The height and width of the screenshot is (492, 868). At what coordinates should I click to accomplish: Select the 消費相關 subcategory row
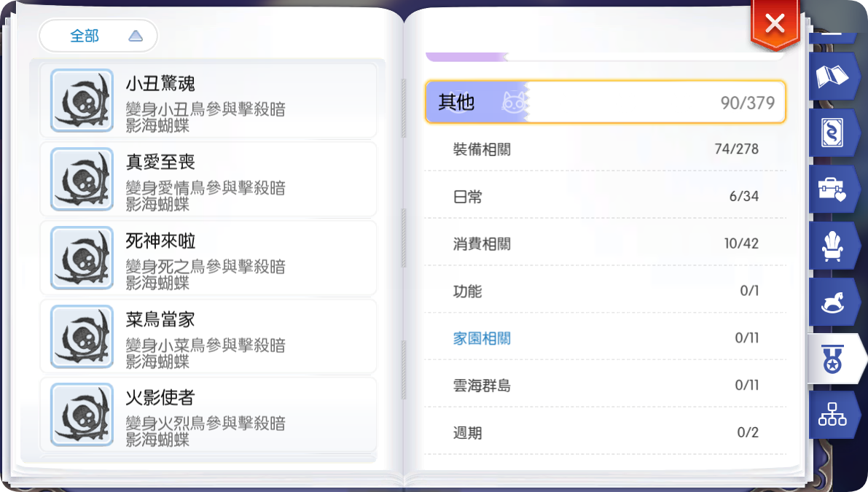(x=605, y=243)
